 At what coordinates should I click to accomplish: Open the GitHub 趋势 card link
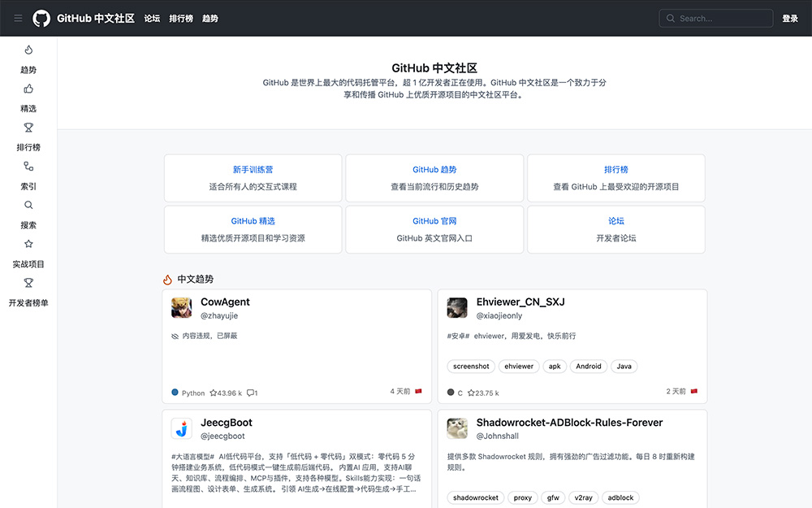(x=434, y=170)
